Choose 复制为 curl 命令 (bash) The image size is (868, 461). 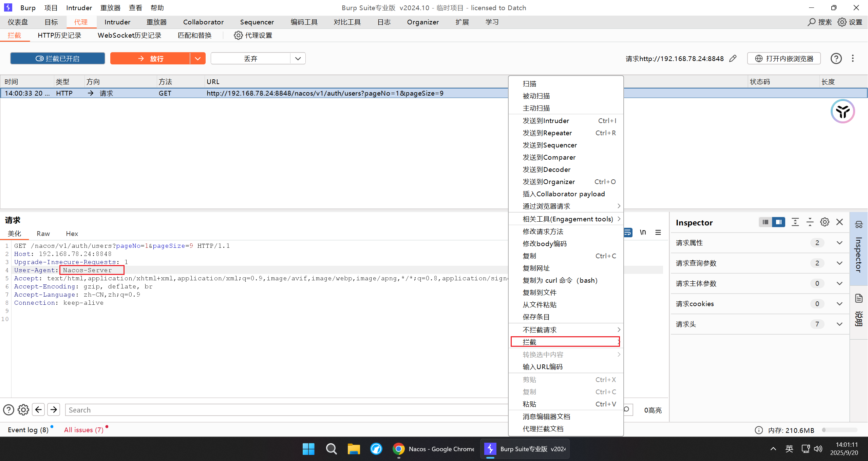pos(566,280)
